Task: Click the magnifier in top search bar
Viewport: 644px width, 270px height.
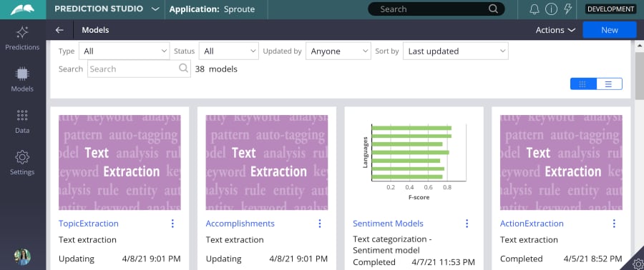Action: pos(493,9)
